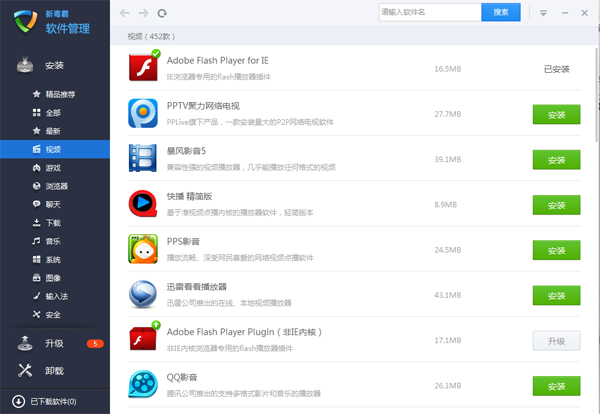The height and width of the screenshot is (414, 600).
Task: Select the 图像 category
Action: click(x=55, y=278)
